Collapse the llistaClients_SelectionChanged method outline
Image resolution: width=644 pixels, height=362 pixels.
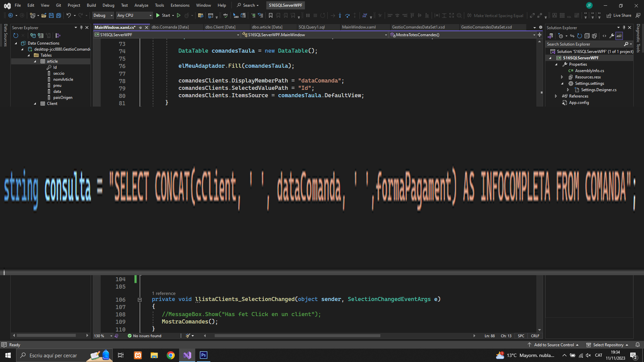[140, 300]
